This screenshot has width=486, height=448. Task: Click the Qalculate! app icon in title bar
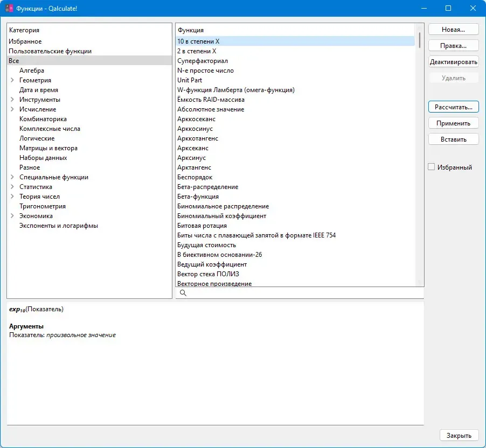pos(9,9)
